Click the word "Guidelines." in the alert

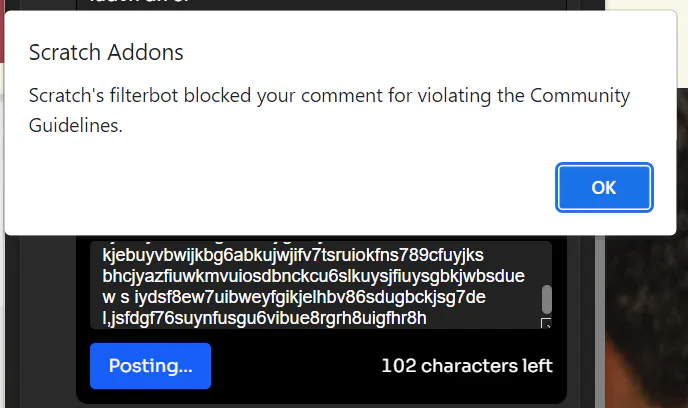tap(75, 125)
